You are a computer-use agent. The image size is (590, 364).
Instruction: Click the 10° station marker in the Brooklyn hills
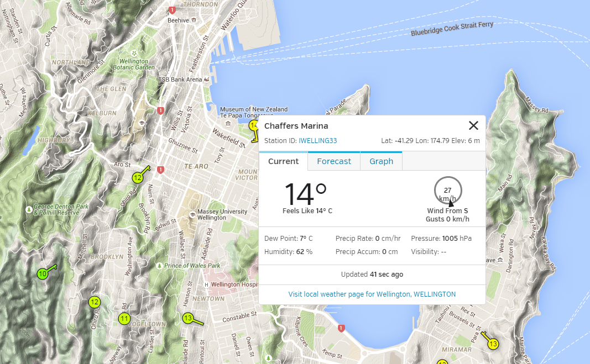(x=43, y=273)
